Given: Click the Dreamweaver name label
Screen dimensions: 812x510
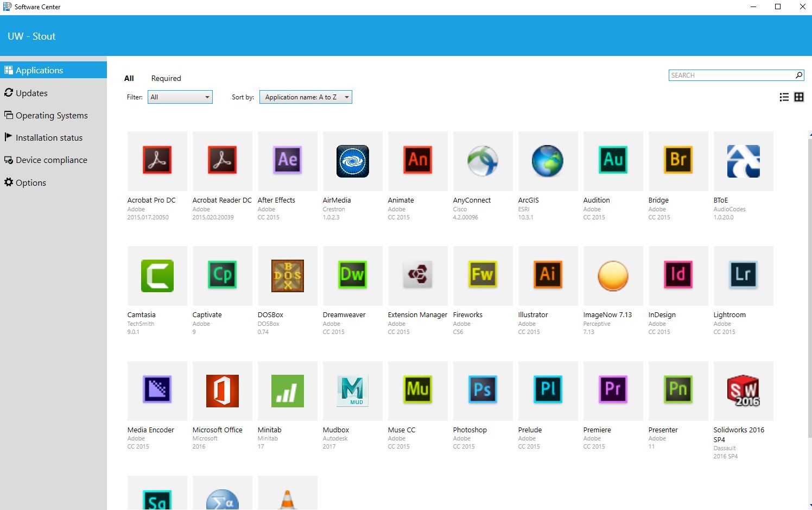Looking at the screenshot, I should pos(344,315).
